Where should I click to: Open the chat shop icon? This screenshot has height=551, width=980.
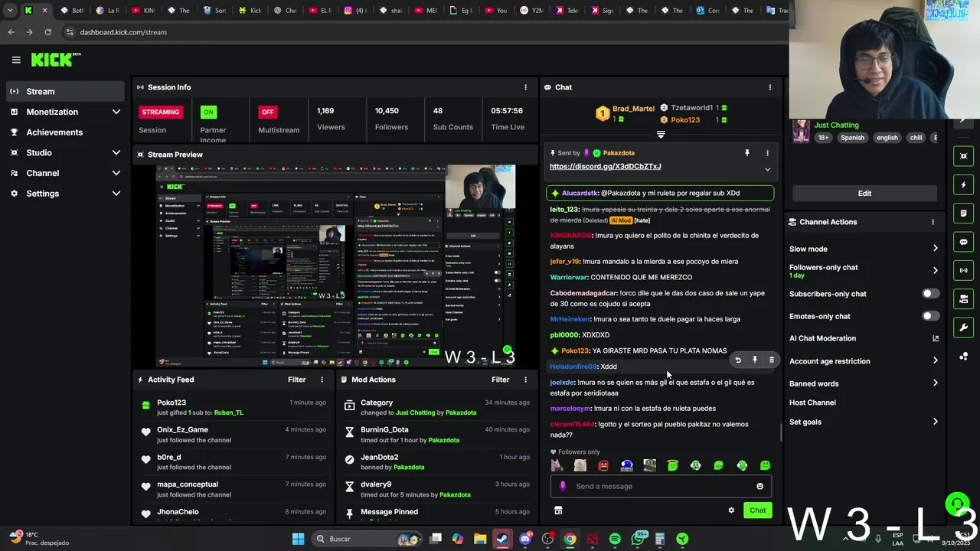(558, 510)
